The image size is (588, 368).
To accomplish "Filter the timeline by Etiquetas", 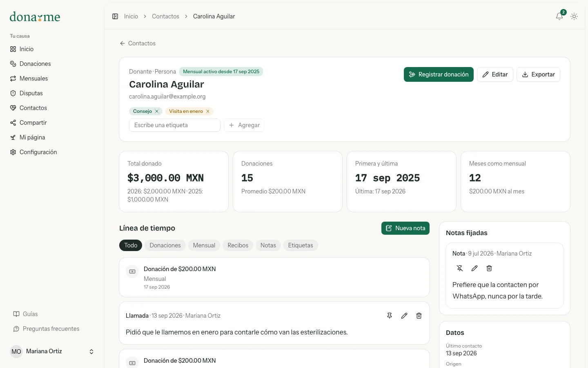I will point(301,245).
